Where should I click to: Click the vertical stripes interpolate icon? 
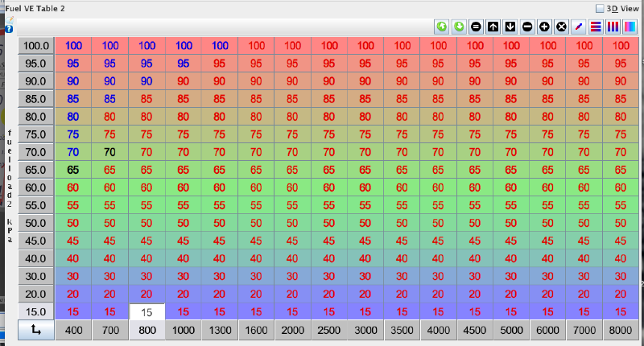(613, 27)
